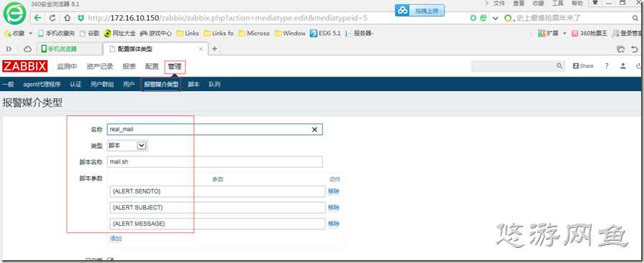The image size is (644, 263).
Task: Open the user profile icon
Action: (x=623, y=66)
